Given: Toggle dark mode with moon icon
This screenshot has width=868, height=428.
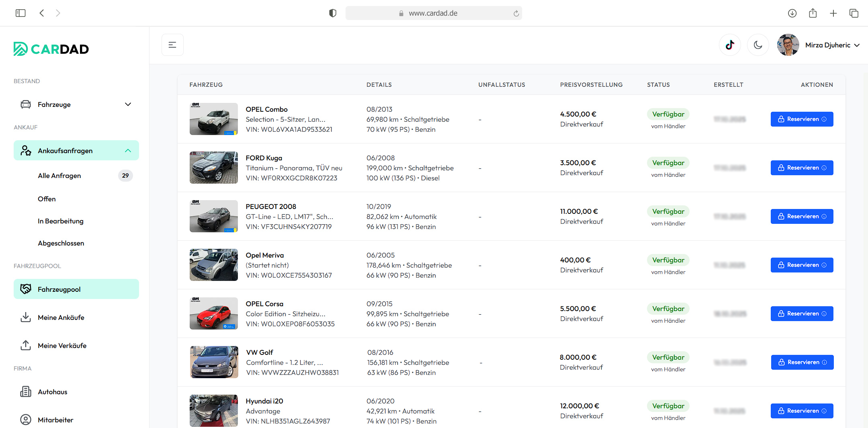Looking at the screenshot, I should tap(758, 45).
